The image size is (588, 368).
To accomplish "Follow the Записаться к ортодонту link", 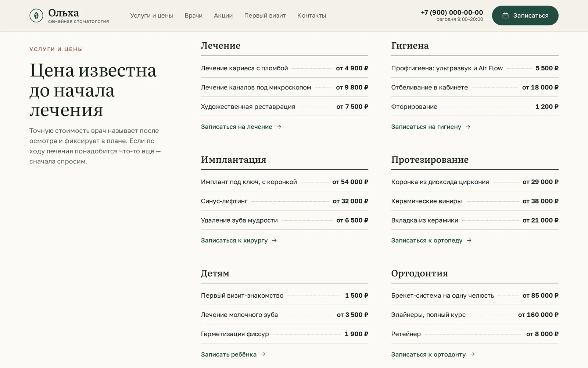I will click(428, 354).
